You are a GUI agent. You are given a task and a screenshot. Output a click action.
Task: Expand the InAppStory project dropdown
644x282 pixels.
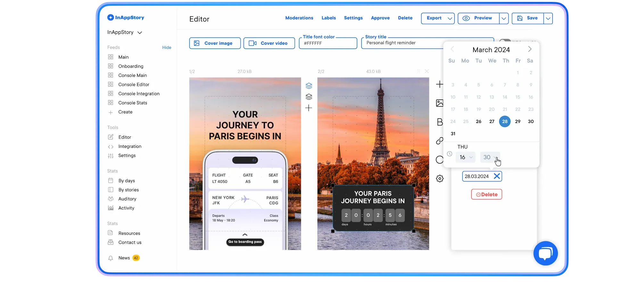click(x=140, y=33)
